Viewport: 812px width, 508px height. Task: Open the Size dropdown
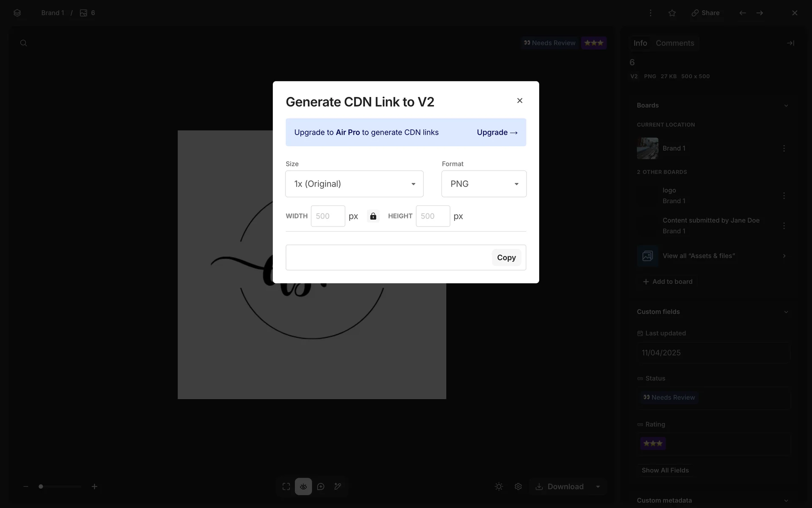point(354,184)
